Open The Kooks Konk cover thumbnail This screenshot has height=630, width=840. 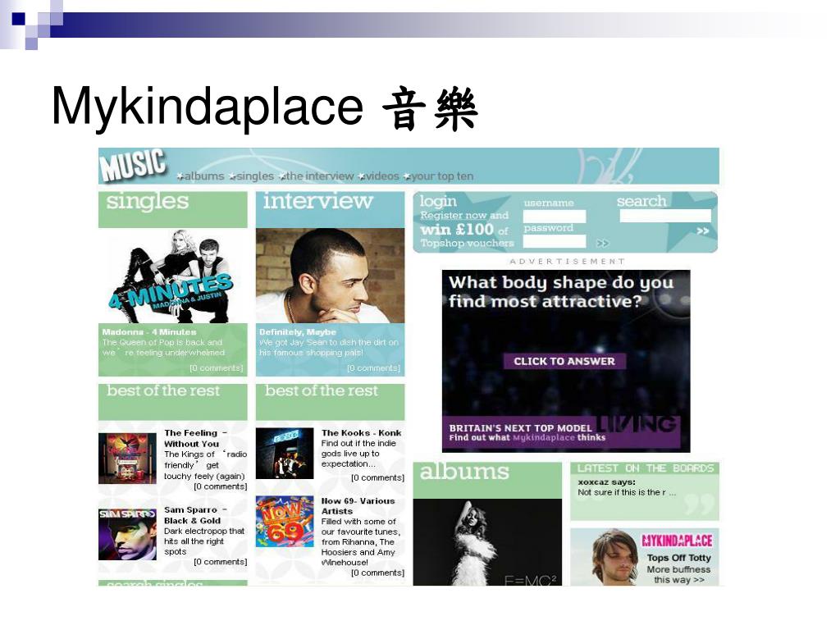(285, 453)
